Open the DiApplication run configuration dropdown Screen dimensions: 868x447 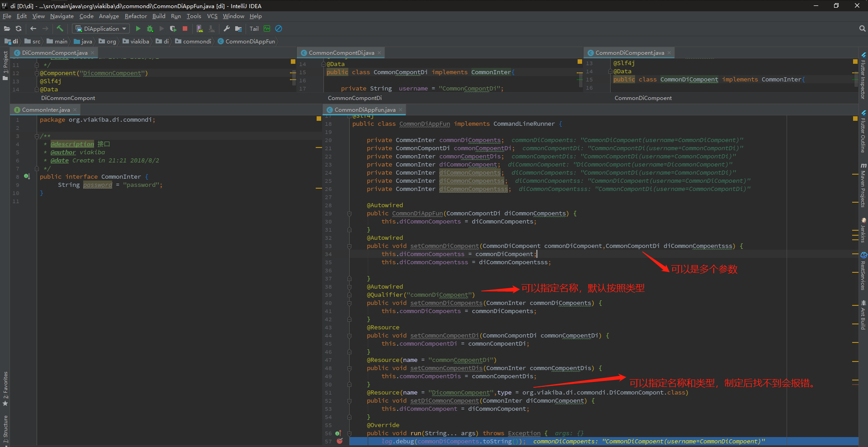click(x=101, y=29)
